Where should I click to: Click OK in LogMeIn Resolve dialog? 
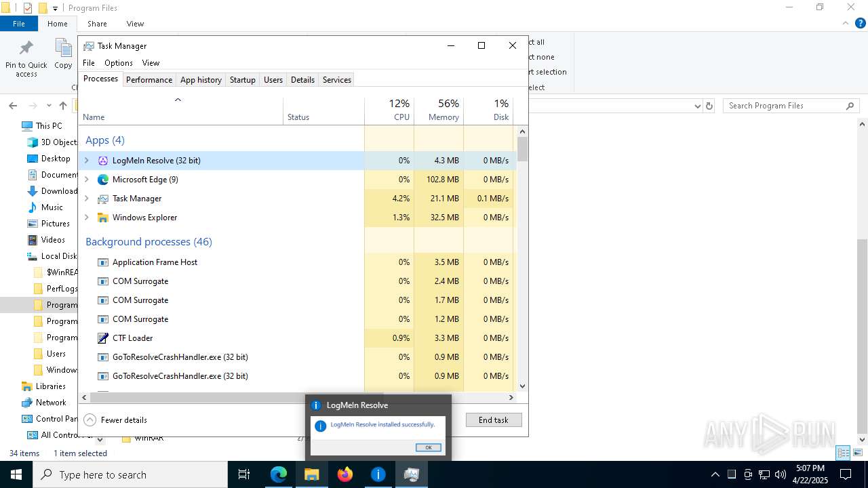coord(429,447)
